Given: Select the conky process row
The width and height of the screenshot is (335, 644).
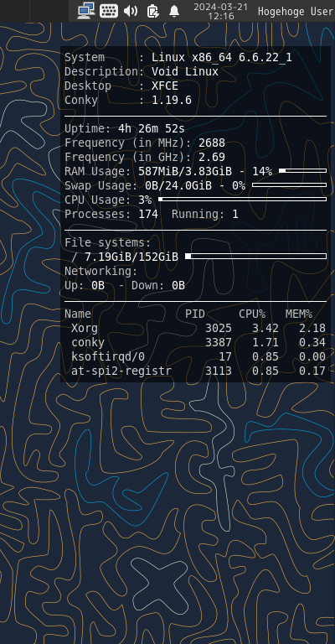Looking at the screenshot, I should pyautogui.click(x=195, y=342).
